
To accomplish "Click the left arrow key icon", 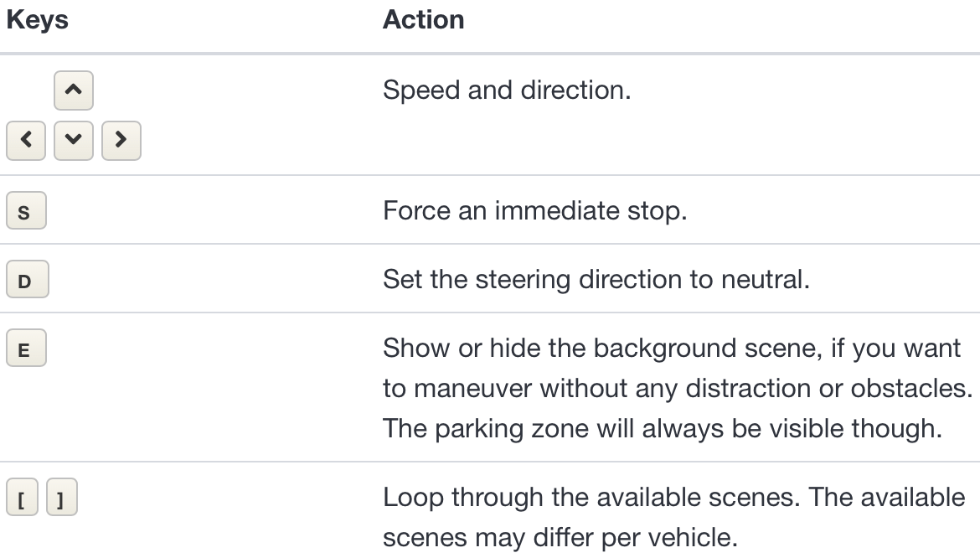I will [x=26, y=141].
